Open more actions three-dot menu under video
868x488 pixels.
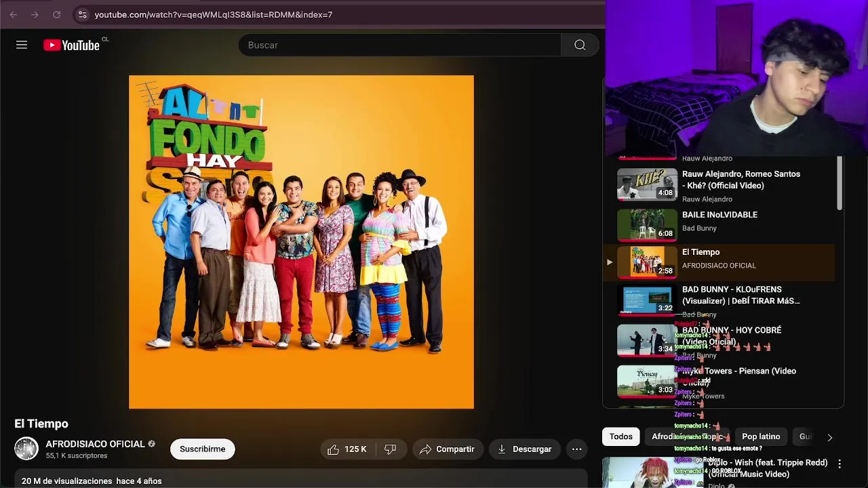tap(576, 449)
